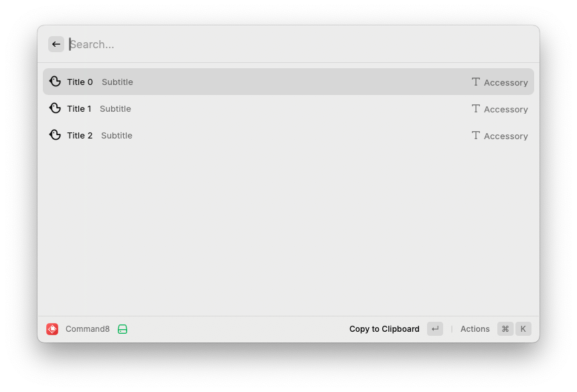Click the text accessory icon on Title 0 row
This screenshot has height=392, width=577.
pyautogui.click(x=476, y=82)
